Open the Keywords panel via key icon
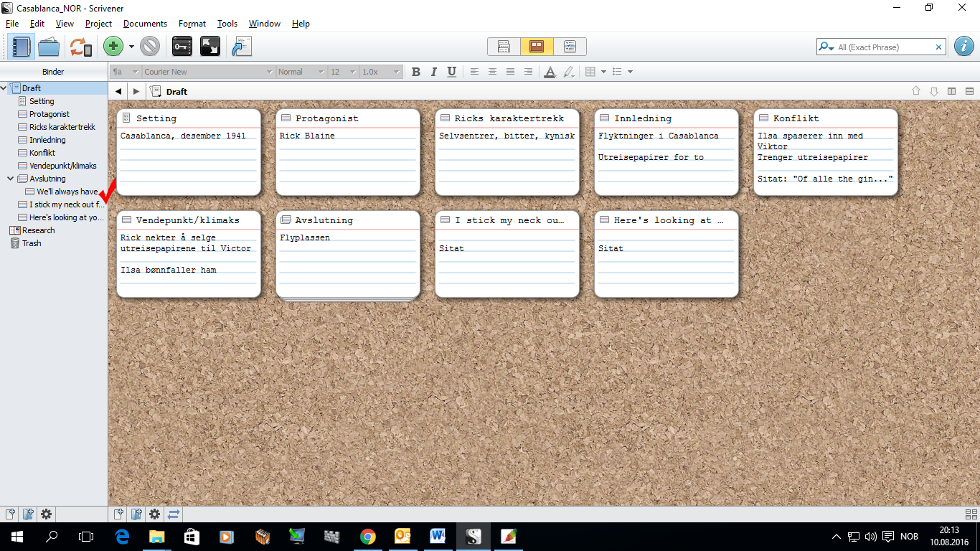 [182, 46]
